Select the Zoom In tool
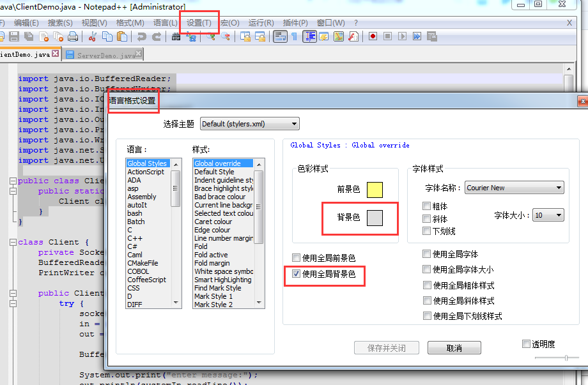This screenshot has height=385, width=588. [211, 36]
